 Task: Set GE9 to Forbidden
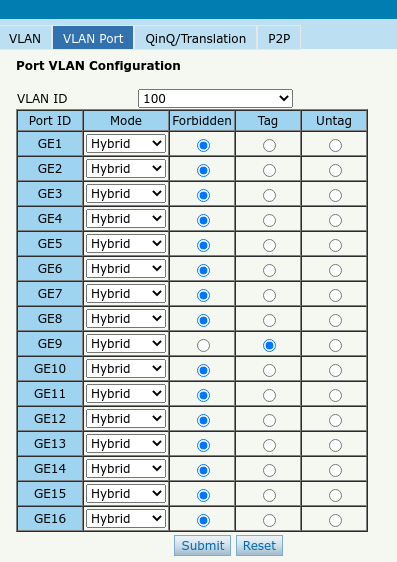point(203,346)
